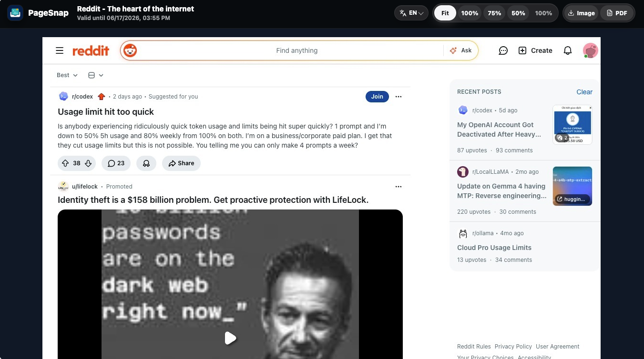Join the r/codex community
644x359 pixels.
coord(377,97)
